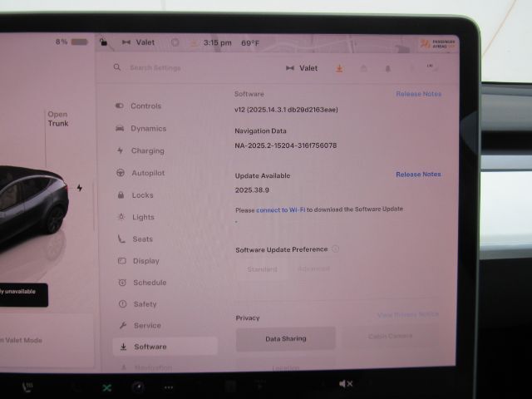Tap the lock icon in status bar
Viewport: 532px width, 399px height.
(x=102, y=41)
